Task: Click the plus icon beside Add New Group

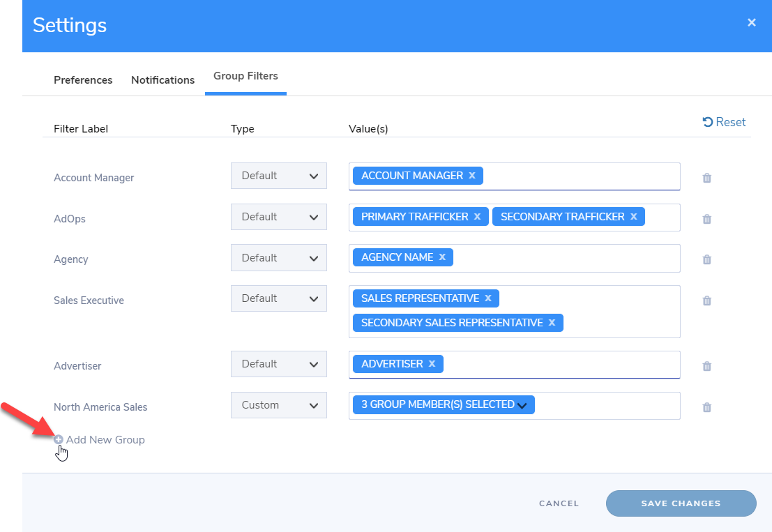Action: coord(59,439)
